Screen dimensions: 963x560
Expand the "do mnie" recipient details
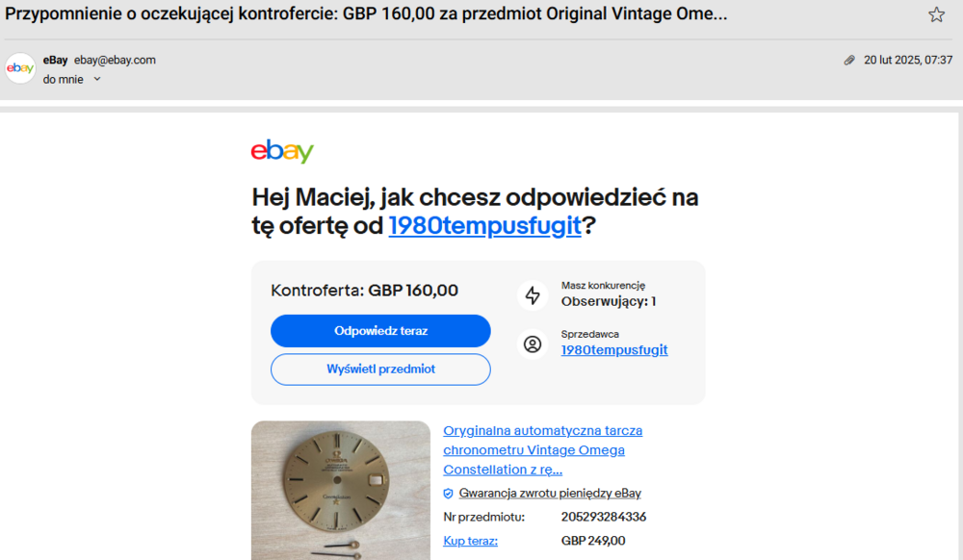coord(96,79)
